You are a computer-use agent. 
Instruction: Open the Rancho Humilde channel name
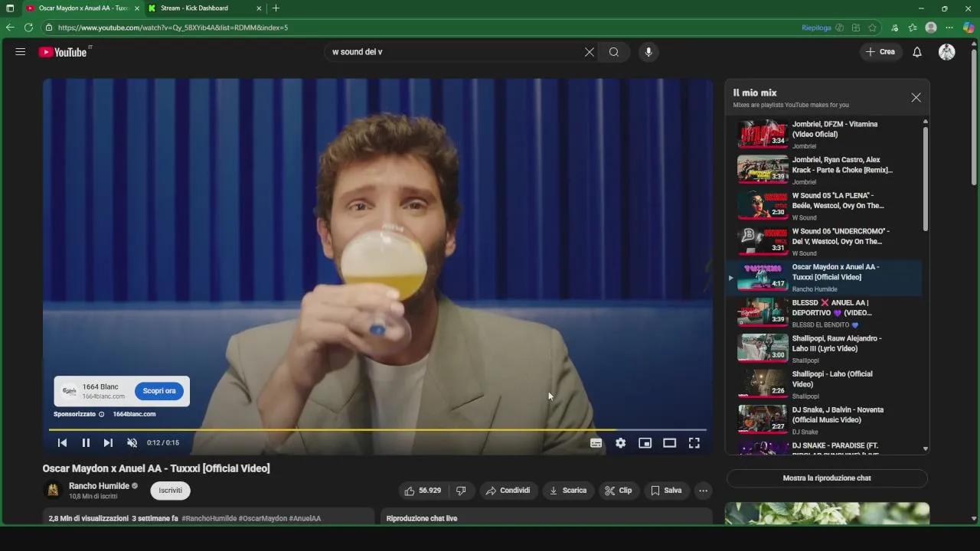click(99, 486)
